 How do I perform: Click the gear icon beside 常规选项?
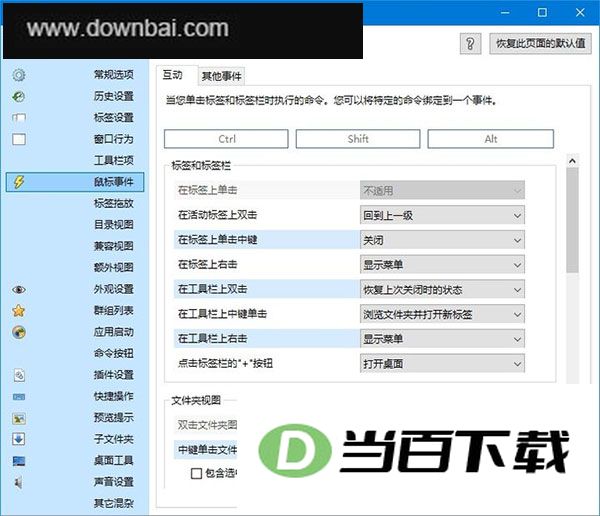(19, 75)
